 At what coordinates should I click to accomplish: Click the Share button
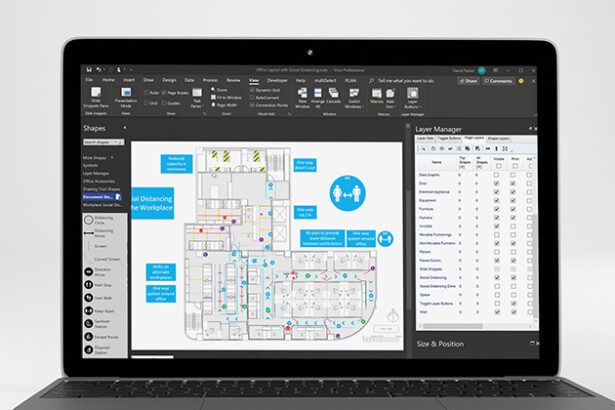[468, 81]
